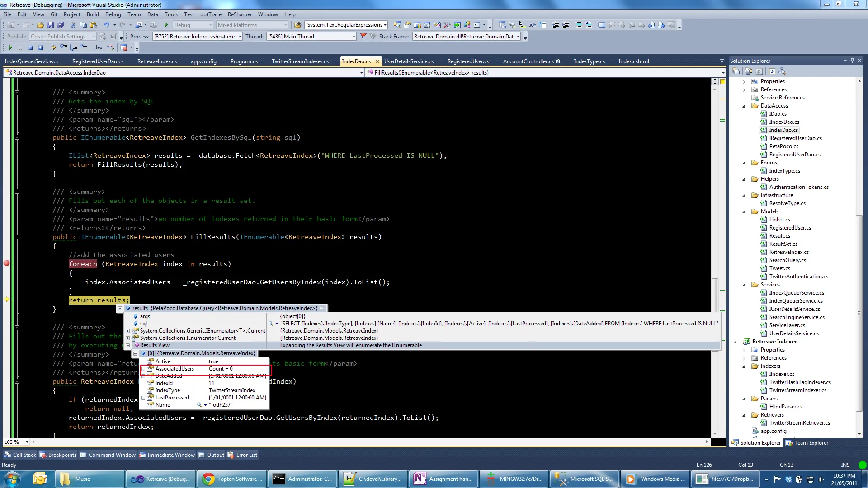The height and width of the screenshot is (488, 868).
Task: Open the editor zoom 100 % dropdown
Action: [27, 442]
